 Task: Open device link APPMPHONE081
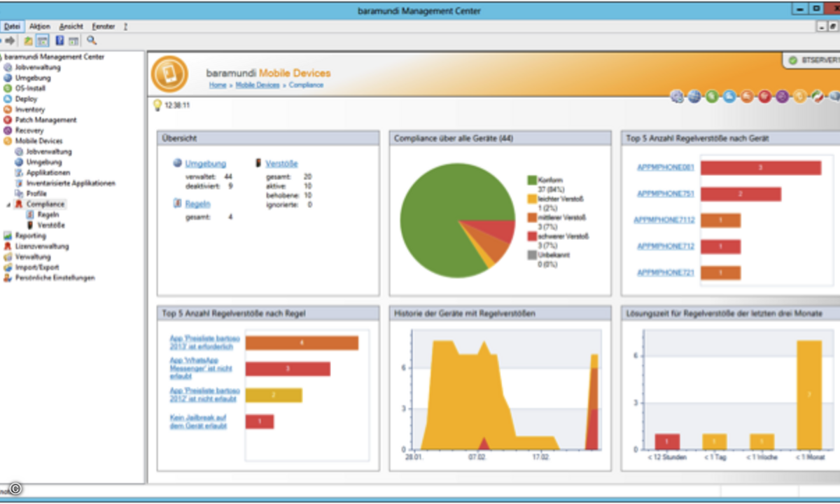[665, 167]
